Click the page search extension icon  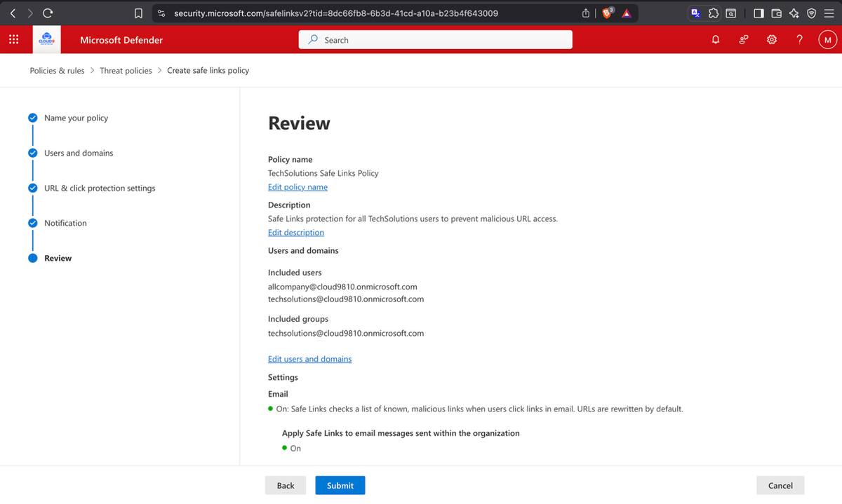point(731,13)
